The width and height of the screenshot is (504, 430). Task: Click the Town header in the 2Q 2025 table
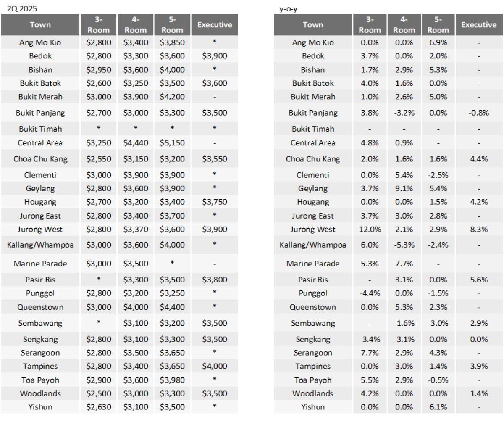click(x=40, y=25)
